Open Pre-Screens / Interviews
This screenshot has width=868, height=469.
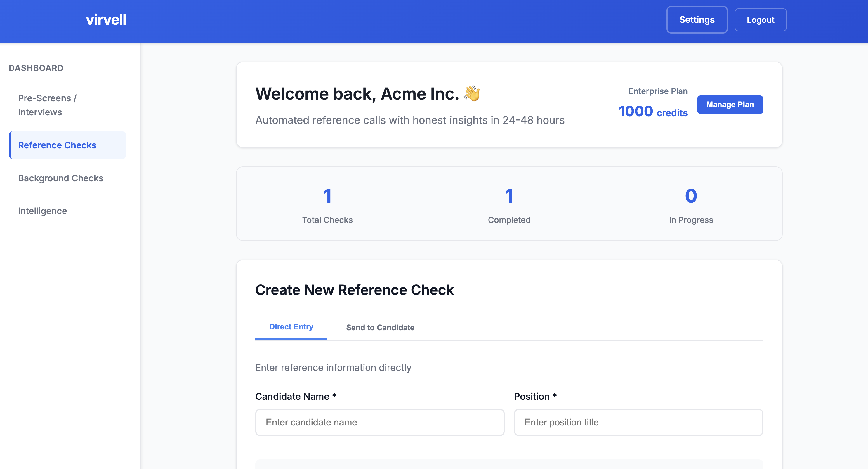pos(47,105)
